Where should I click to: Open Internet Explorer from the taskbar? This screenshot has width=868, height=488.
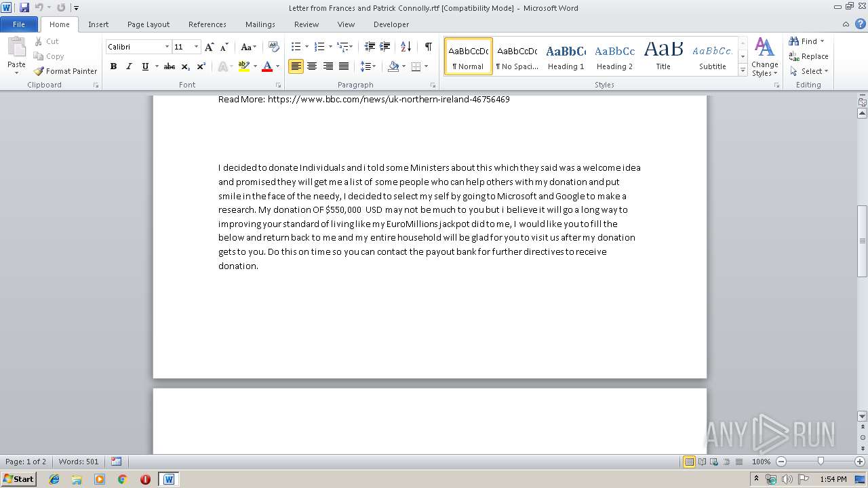coord(54,479)
